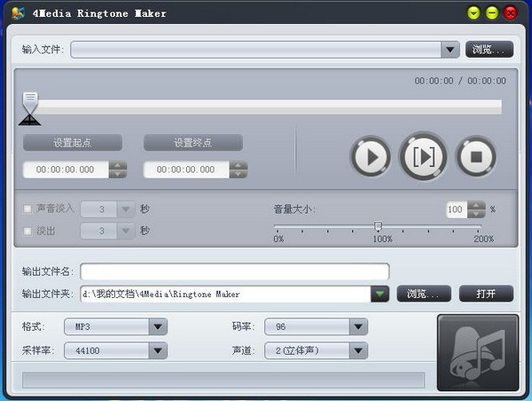Click the large ringtone convert button
This screenshot has height=401, width=532.
pyautogui.click(x=478, y=352)
